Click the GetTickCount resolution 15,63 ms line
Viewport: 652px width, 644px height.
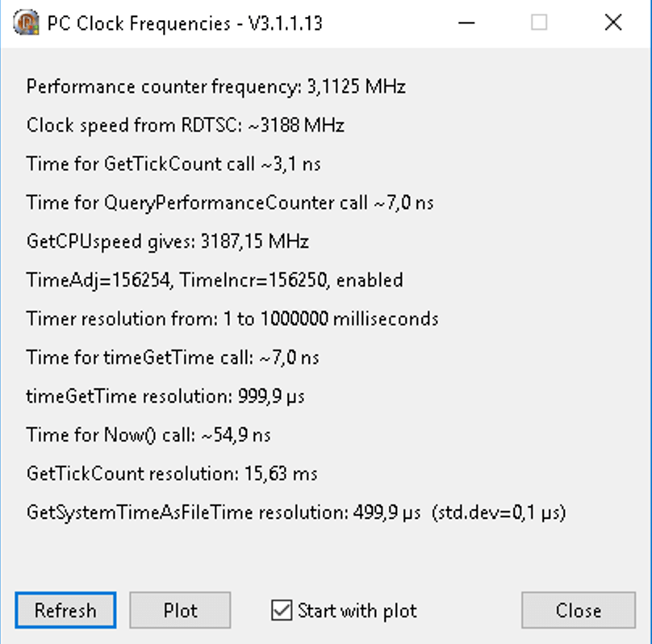coord(171,474)
